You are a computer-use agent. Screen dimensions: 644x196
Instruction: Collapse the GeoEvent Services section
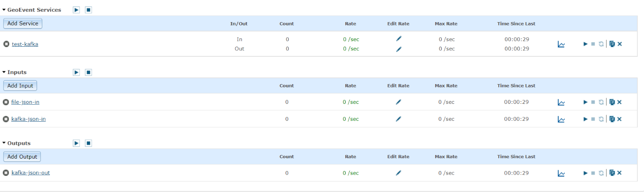click(x=4, y=10)
